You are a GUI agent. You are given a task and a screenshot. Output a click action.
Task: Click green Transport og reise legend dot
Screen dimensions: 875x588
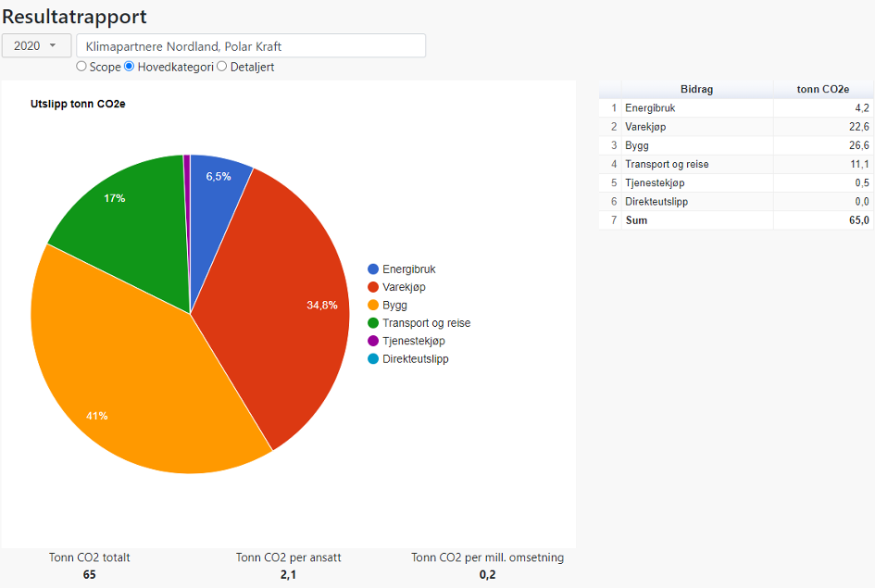point(373,323)
